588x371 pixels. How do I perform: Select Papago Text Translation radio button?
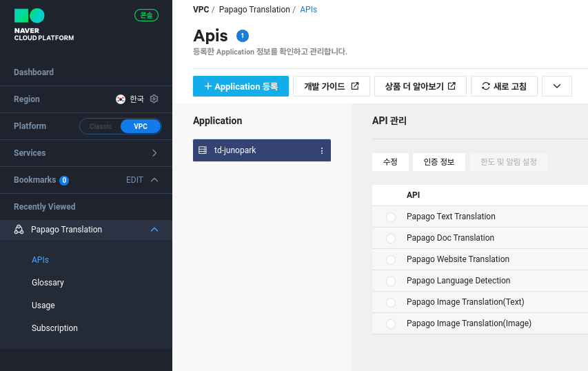click(391, 217)
